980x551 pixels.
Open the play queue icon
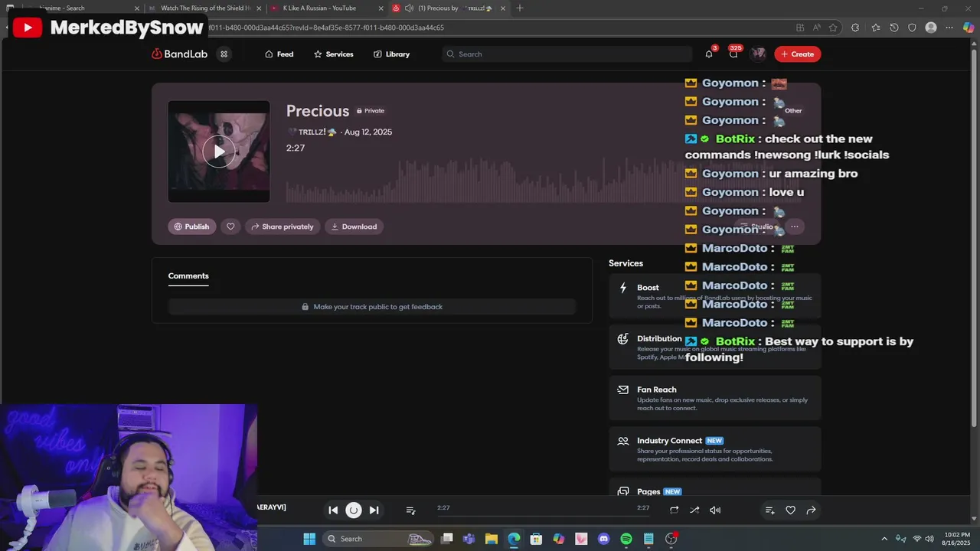(x=410, y=510)
